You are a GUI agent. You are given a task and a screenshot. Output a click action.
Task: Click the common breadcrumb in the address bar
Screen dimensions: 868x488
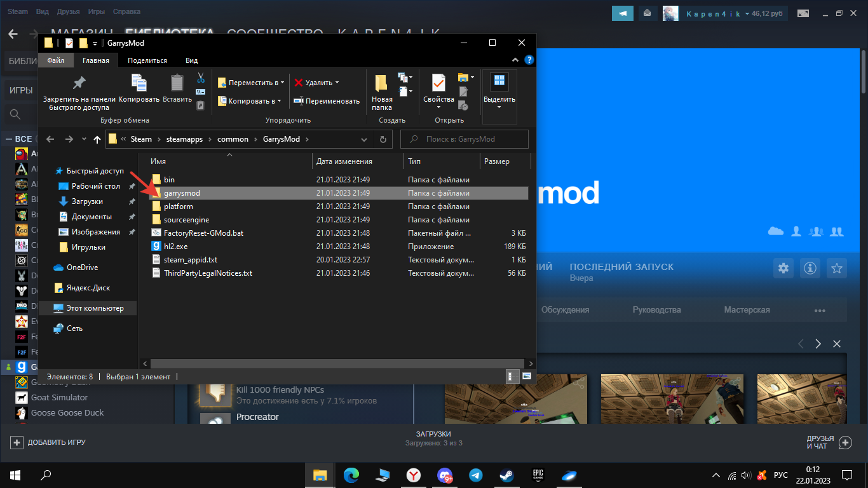tap(233, 139)
